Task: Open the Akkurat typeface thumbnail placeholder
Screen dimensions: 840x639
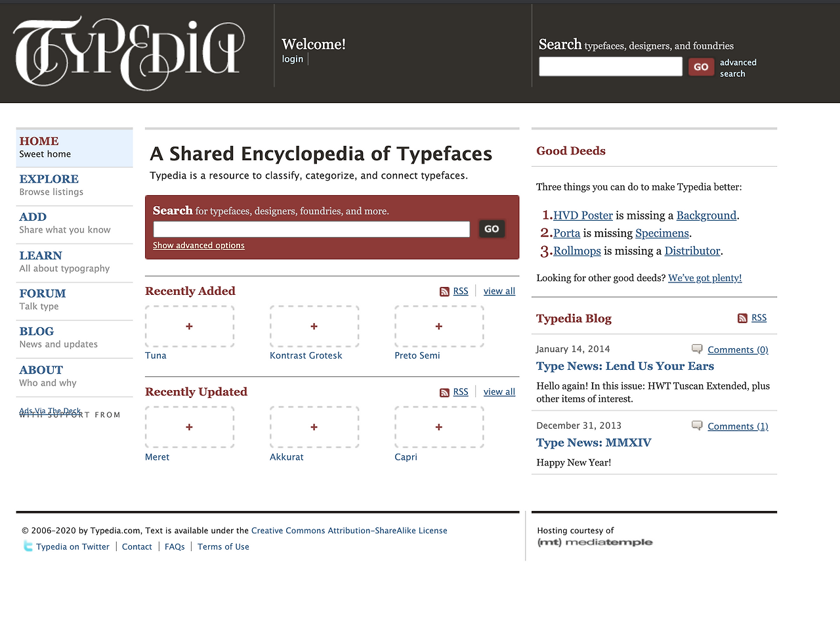Action: (314, 427)
